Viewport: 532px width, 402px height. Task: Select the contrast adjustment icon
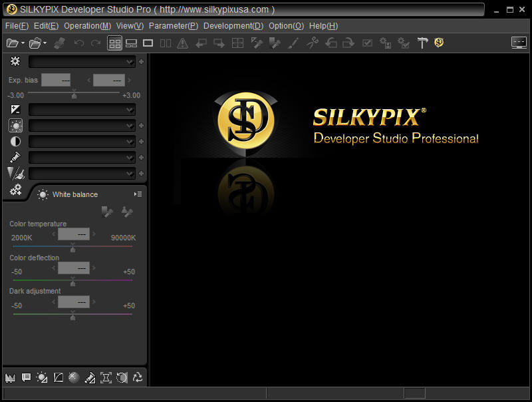(15, 141)
